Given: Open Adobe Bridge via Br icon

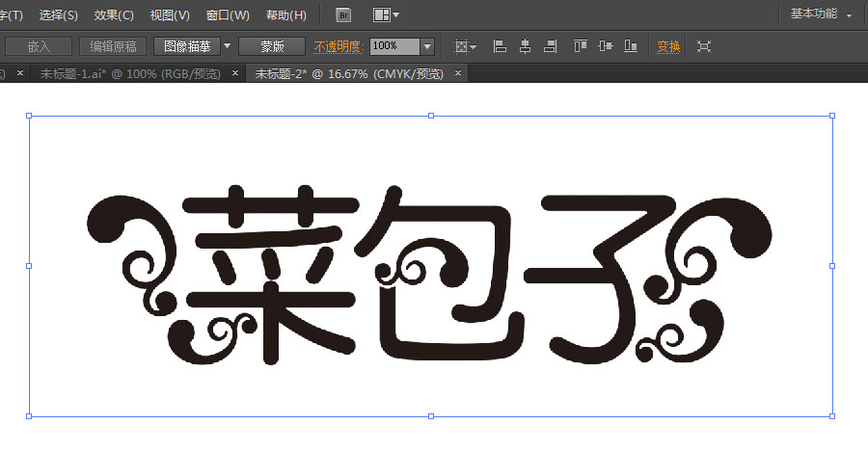Looking at the screenshot, I should click(x=343, y=15).
